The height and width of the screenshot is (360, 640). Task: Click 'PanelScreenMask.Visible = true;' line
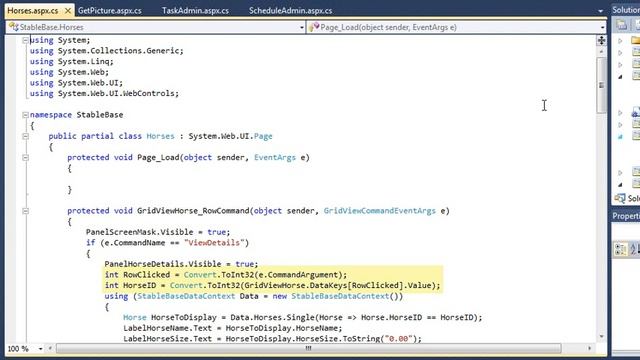pos(158,232)
